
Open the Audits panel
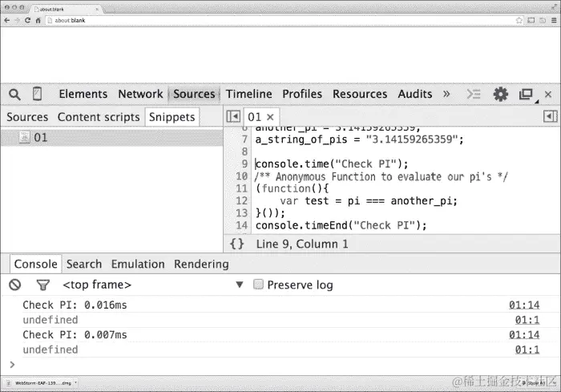pos(414,94)
